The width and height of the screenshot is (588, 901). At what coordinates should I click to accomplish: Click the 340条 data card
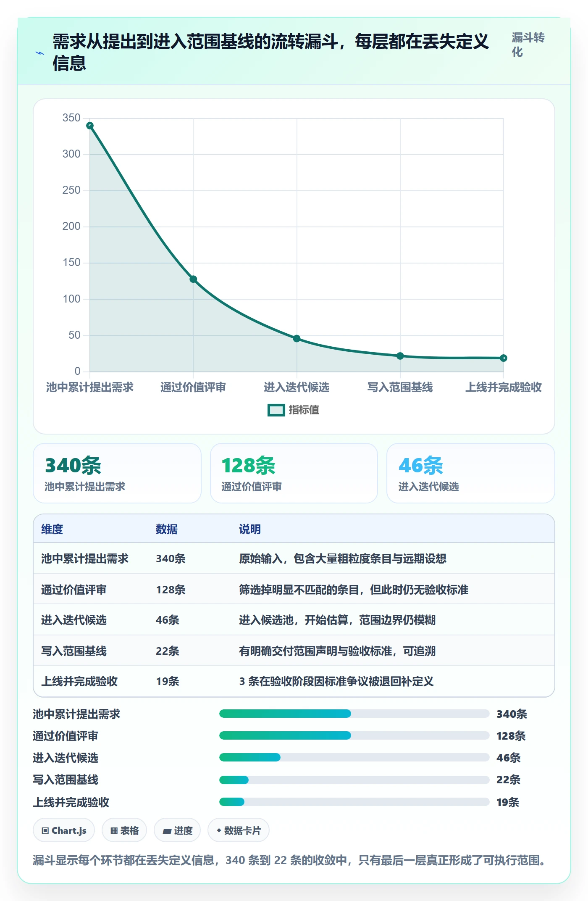click(x=117, y=473)
